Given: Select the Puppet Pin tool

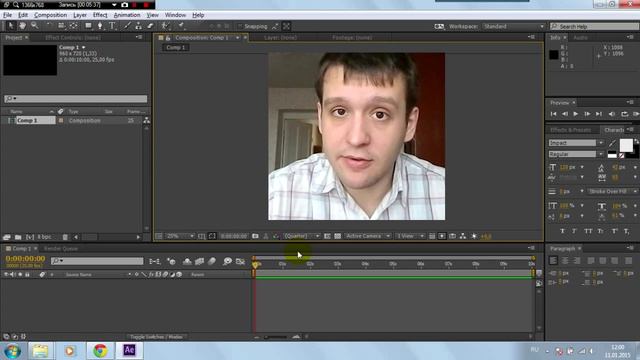Looking at the screenshot, I should (x=181, y=26).
